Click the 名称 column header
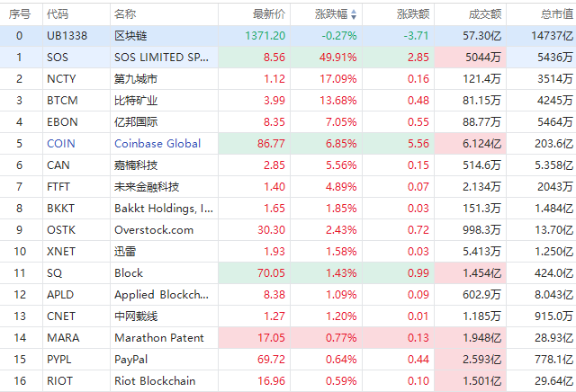Image resolution: width=576 pixels, height=392 pixels. click(x=125, y=14)
